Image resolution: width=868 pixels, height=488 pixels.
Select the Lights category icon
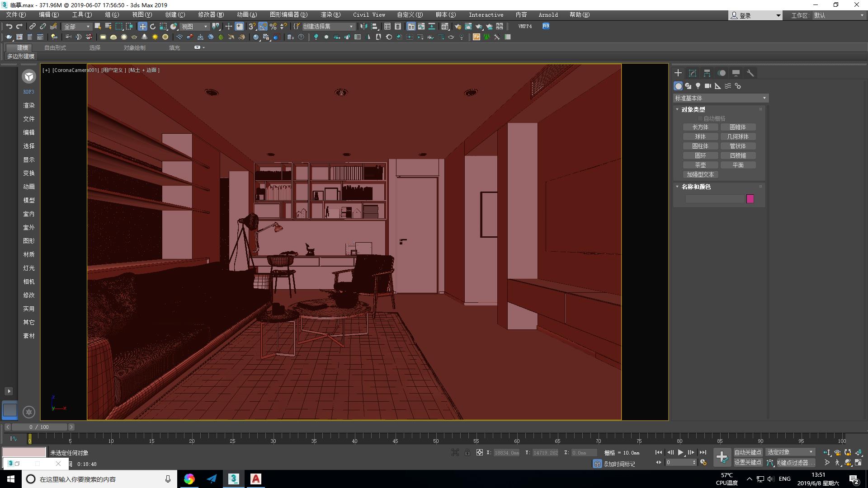tap(698, 86)
